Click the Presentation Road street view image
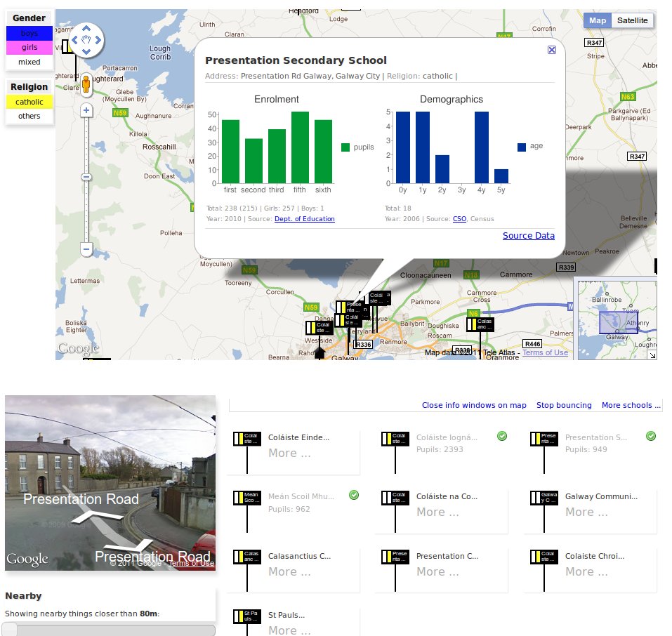 click(x=110, y=482)
